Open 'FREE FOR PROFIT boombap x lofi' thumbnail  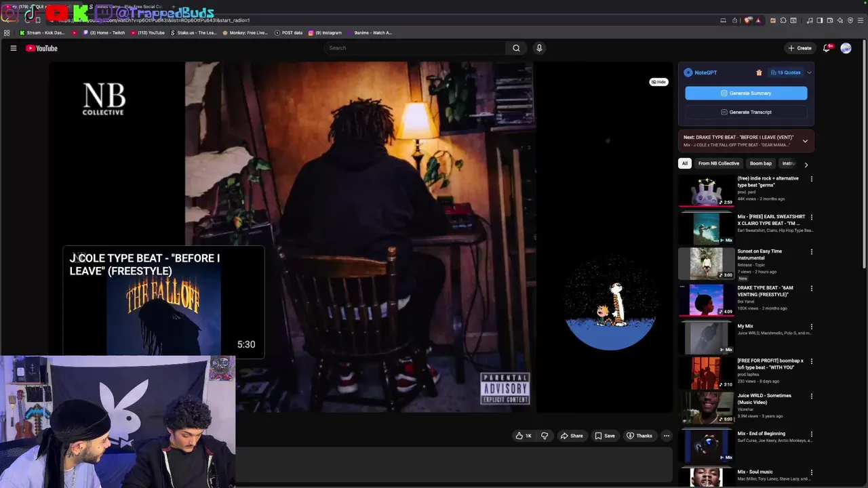[706, 373]
